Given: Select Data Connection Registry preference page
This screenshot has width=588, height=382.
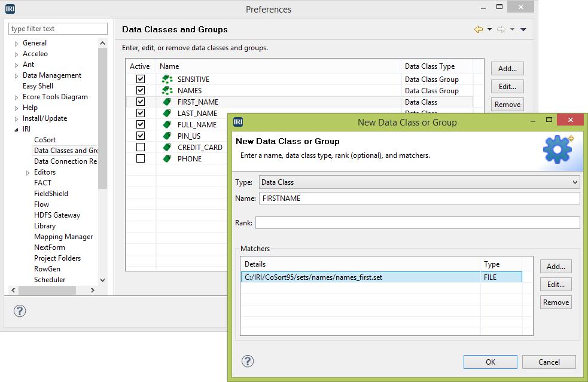Looking at the screenshot, I should tap(66, 161).
